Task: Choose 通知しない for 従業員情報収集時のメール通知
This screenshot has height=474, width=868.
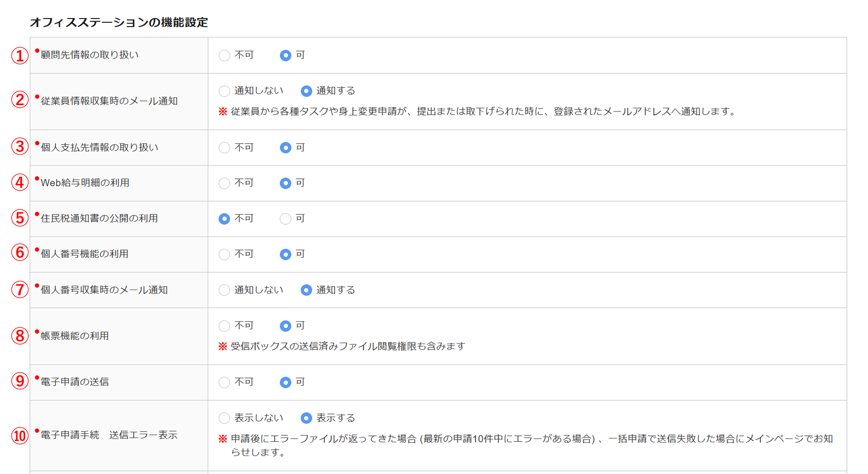Action: (x=224, y=91)
